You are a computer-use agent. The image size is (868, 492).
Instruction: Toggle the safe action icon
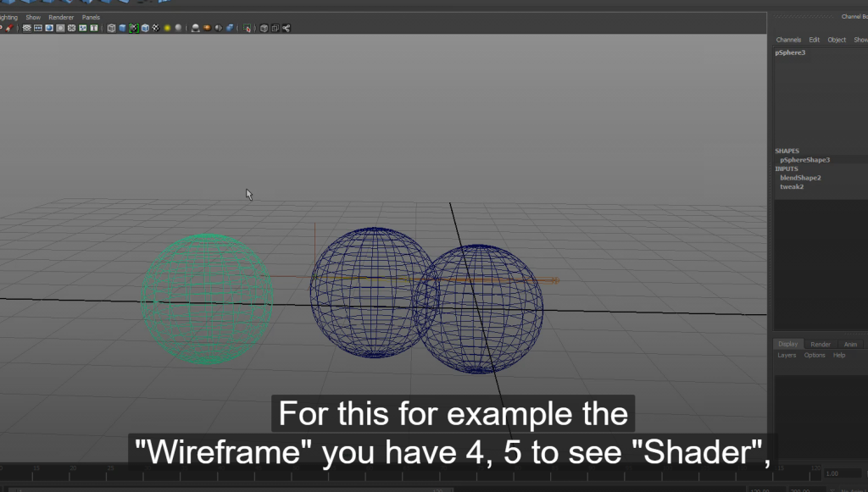(x=82, y=28)
